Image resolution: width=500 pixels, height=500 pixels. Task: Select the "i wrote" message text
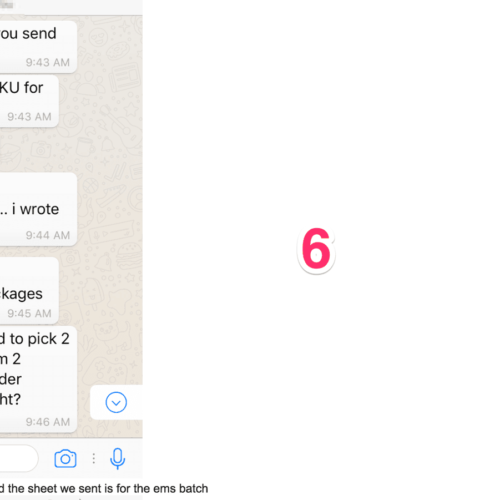pyautogui.click(x=35, y=209)
